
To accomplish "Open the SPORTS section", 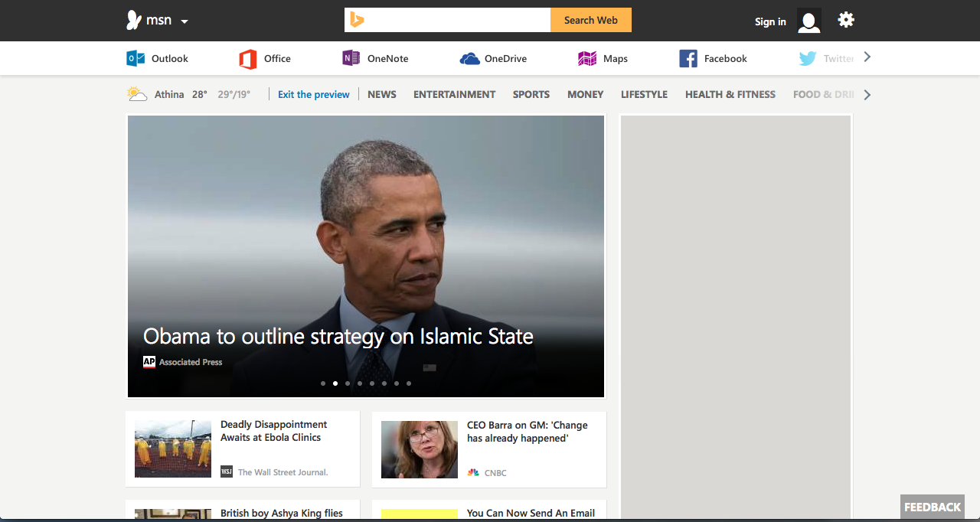I will click(531, 94).
